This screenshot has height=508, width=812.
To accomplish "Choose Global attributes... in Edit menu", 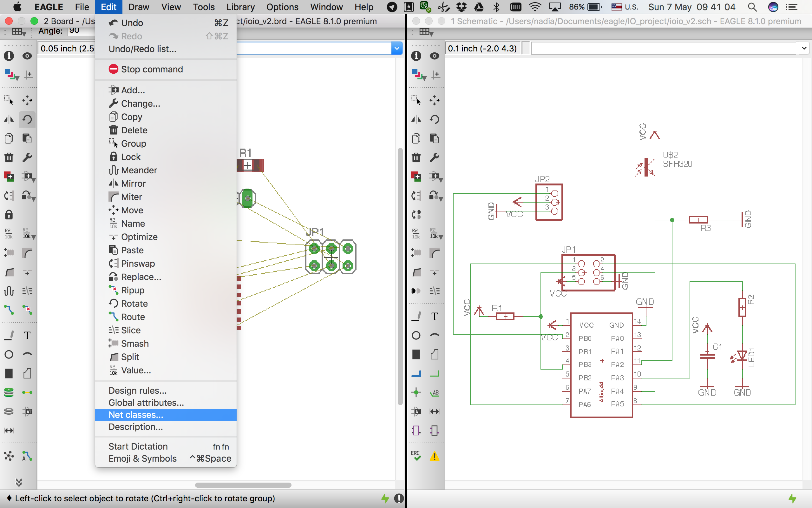I will pyautogui.click(x=166, y=403).
